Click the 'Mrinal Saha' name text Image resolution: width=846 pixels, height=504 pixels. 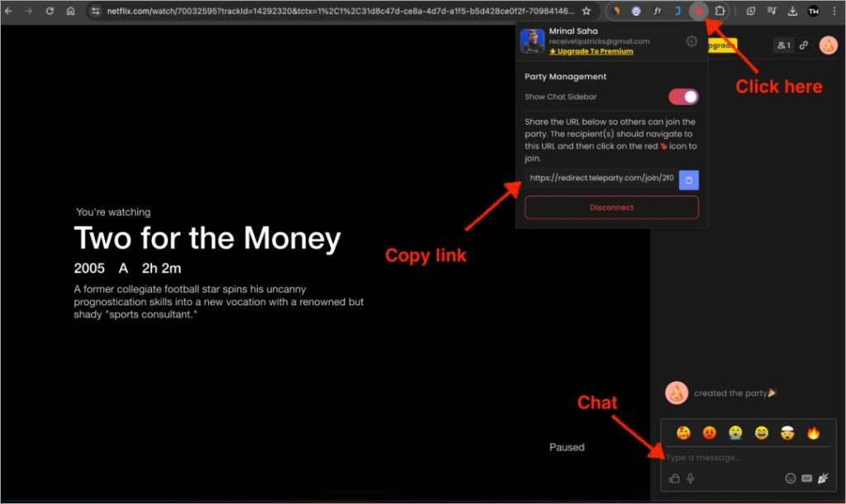point(573,31)
